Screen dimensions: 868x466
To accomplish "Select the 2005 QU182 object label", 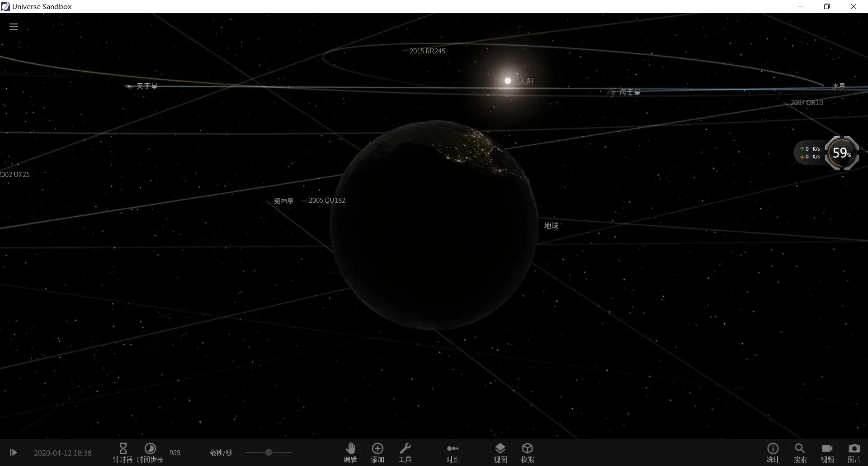I will (x=327, y=200).
